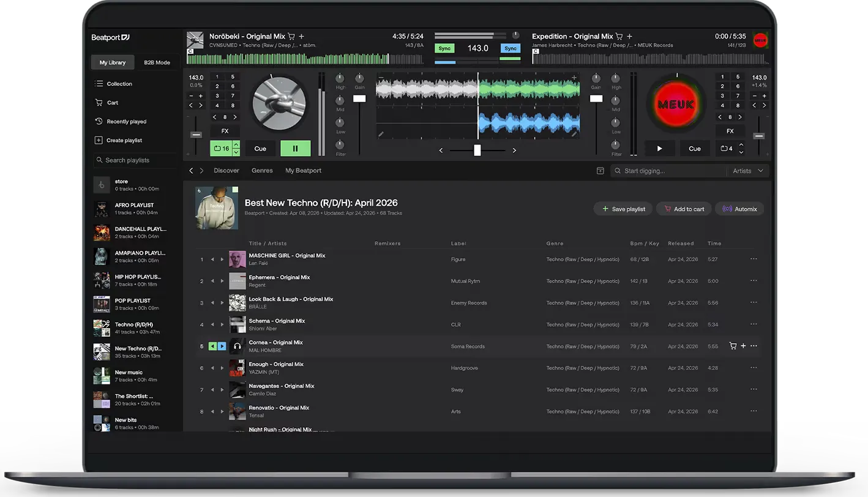The height and width of the screenshot is (497, 868).
Task: Decrease right deck loop length down arrow
Action: point(741,152)
